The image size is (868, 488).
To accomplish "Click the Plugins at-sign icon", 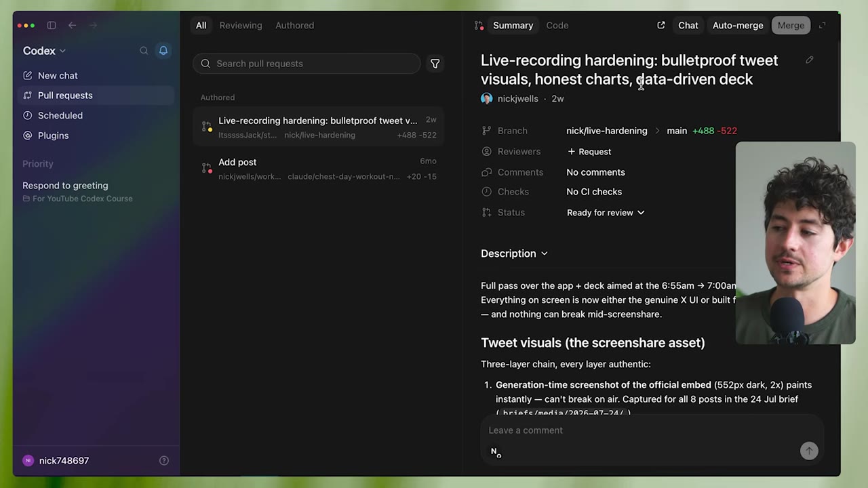I will click(28, 136).
